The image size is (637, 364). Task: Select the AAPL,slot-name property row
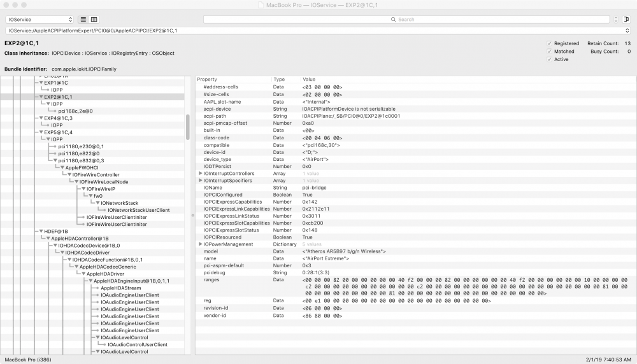tap(415, 102)
